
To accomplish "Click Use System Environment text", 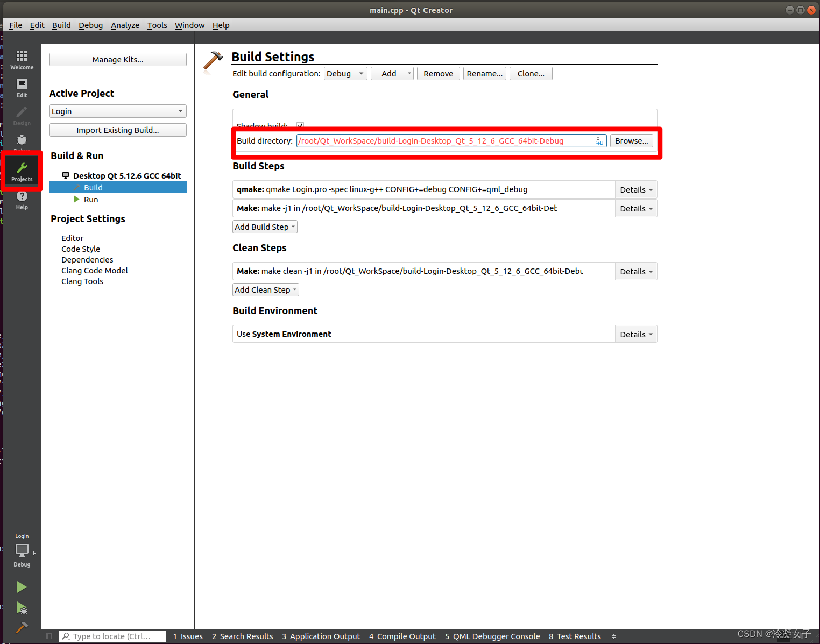I will [284, 334].
